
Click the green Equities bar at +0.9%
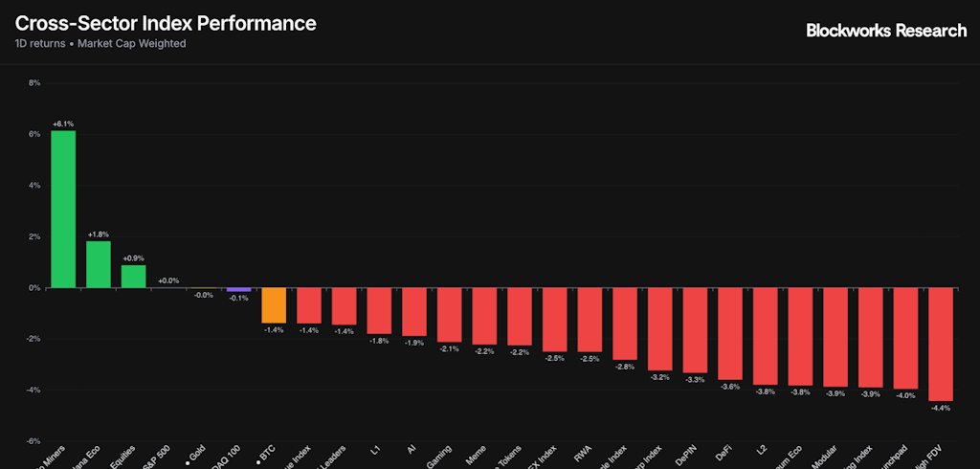[x=133, y=277]
